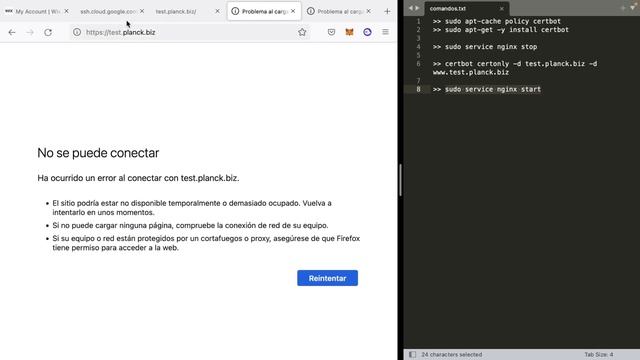Viewport: 640px width, 360px height.
Task: Click the selected 'sudo service nginx start'
Action: pyautogui.click(x=493, y=89)
